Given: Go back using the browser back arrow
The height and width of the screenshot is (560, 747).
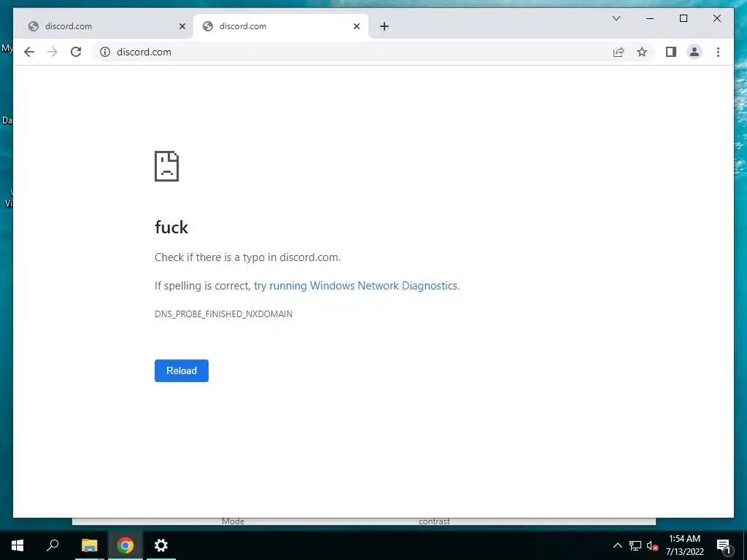Looking at the screenshot, I should pos(29,52).
